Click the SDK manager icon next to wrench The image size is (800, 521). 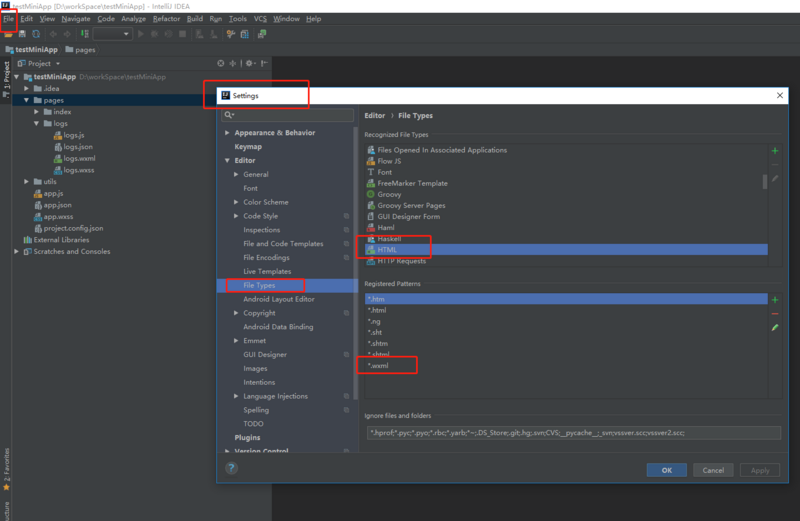pos(245,34)
